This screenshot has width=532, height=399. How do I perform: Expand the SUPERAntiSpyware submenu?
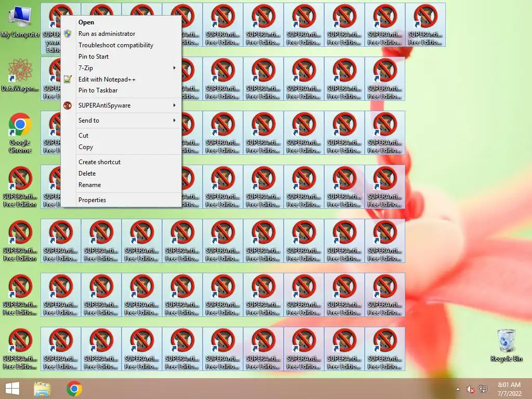click(x=122, y=105)
